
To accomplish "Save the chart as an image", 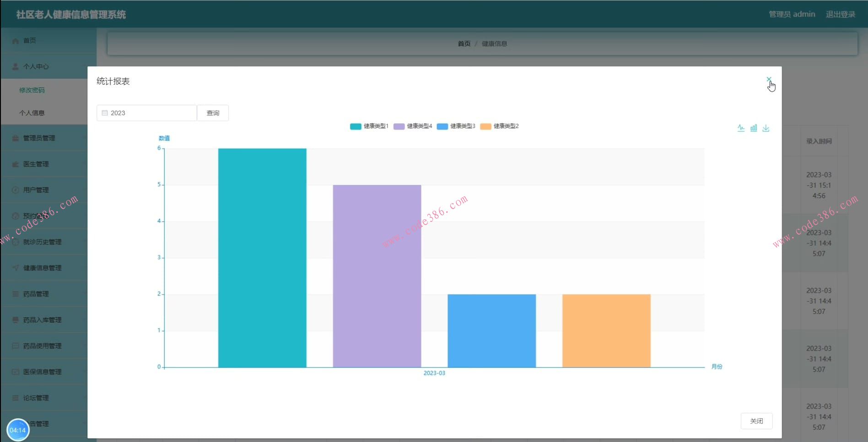I will tap(766, 128).
